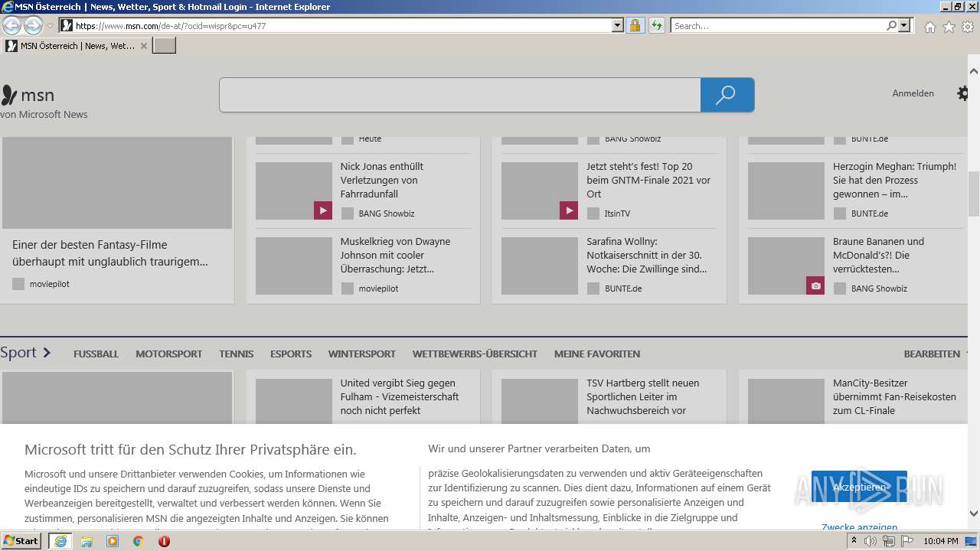Open Top 20 GNTM-Finale 2021 article
This screenshot has width=980, height=551.
(x=648, y=180)
